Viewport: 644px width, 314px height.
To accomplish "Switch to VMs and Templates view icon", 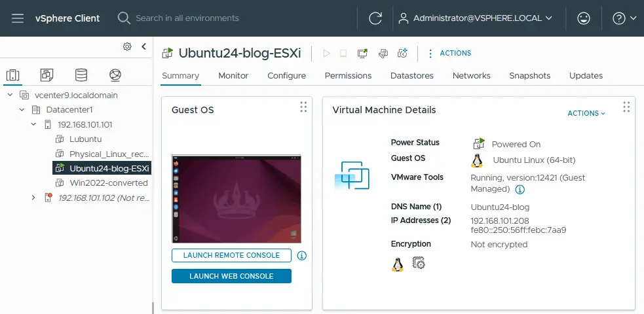I will tap(47, 75).
